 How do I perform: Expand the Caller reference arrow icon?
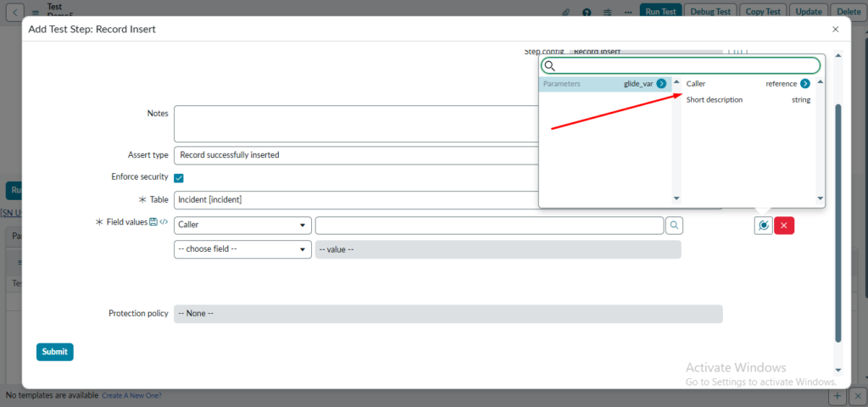pos(804,84)
